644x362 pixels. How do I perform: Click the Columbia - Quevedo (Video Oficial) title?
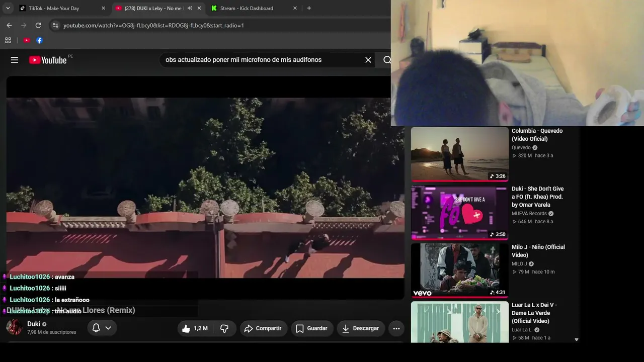(537, 135)
